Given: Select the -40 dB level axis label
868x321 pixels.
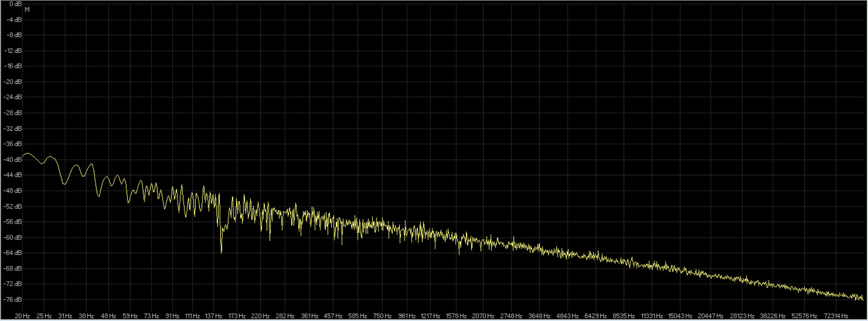Looking at the screenshot, I should [14, 159].
